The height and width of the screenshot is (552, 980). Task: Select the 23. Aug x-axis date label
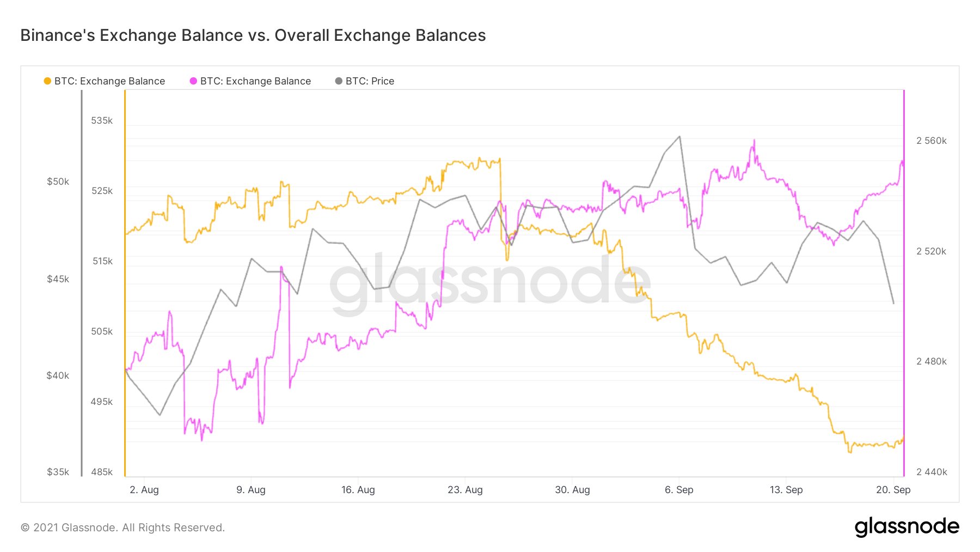(x=465, y=490)
